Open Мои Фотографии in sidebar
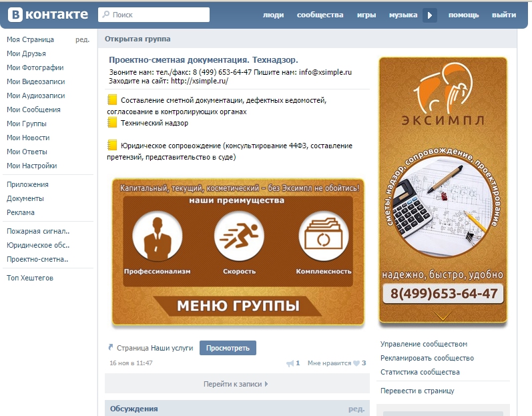532x416 pixels. tap(35, 67)
